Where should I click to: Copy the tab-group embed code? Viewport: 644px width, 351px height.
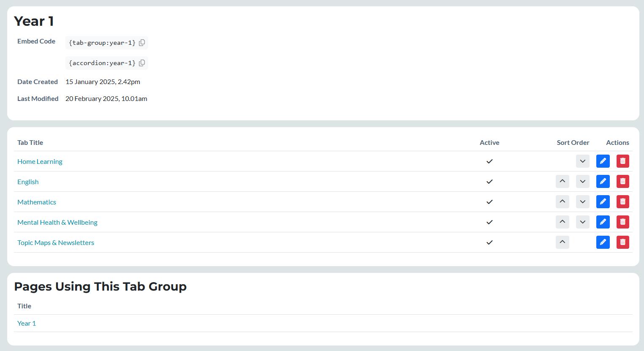[x=142, y=43]
